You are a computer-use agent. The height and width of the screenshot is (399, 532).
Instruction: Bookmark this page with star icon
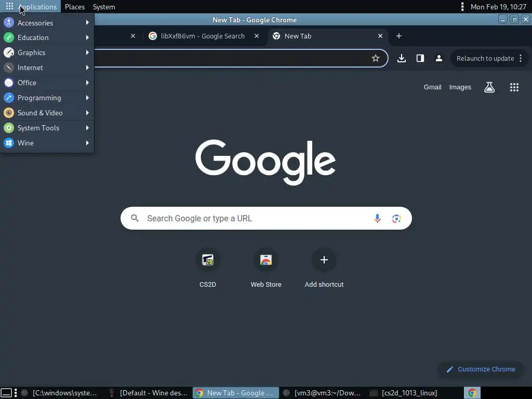(x=375, y=58)
